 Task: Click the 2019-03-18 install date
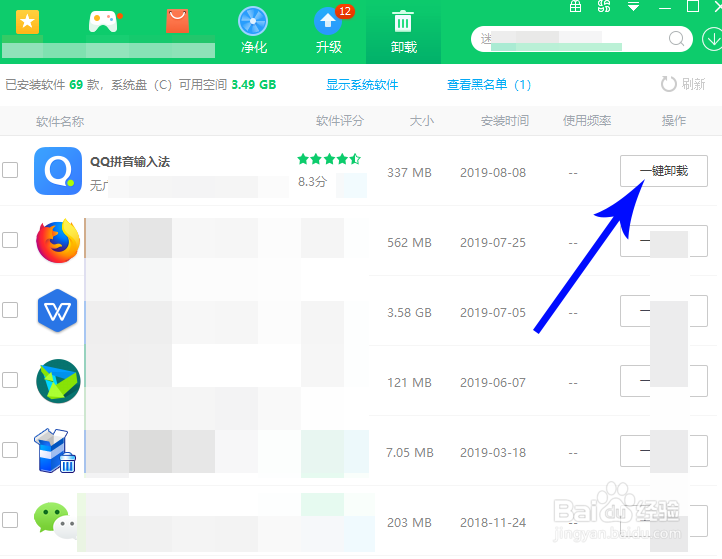click(493, 453)
